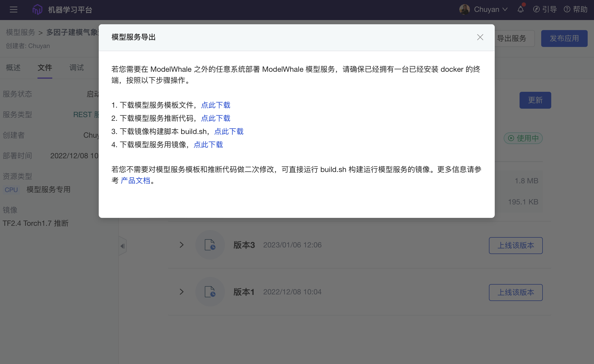
Task: Click the 使用中 status badge
Action: [x=523, y=138]
